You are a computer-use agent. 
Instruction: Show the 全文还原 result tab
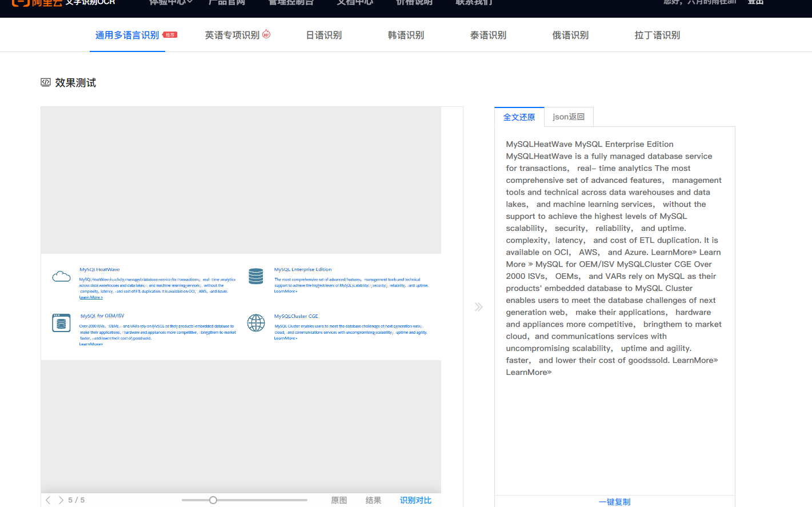click(x=519, y=117)
